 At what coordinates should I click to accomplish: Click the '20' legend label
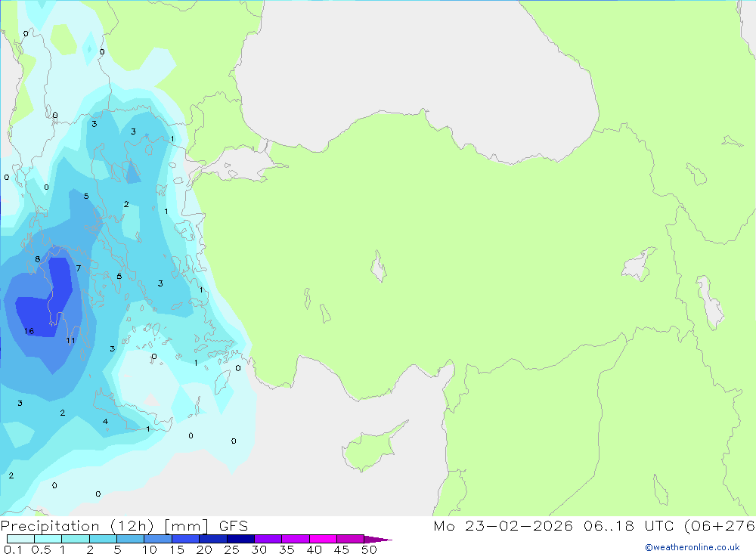coord(204,549)
